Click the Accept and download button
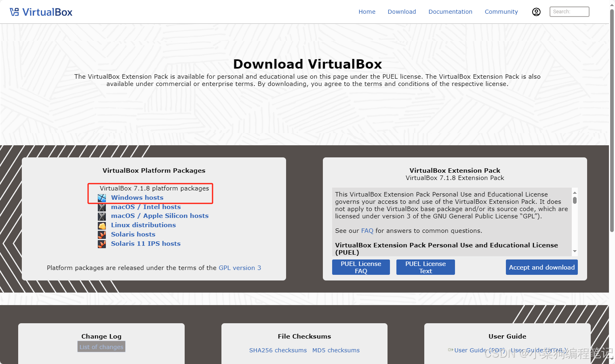This screenshot has width=615, height=364. 542,267
